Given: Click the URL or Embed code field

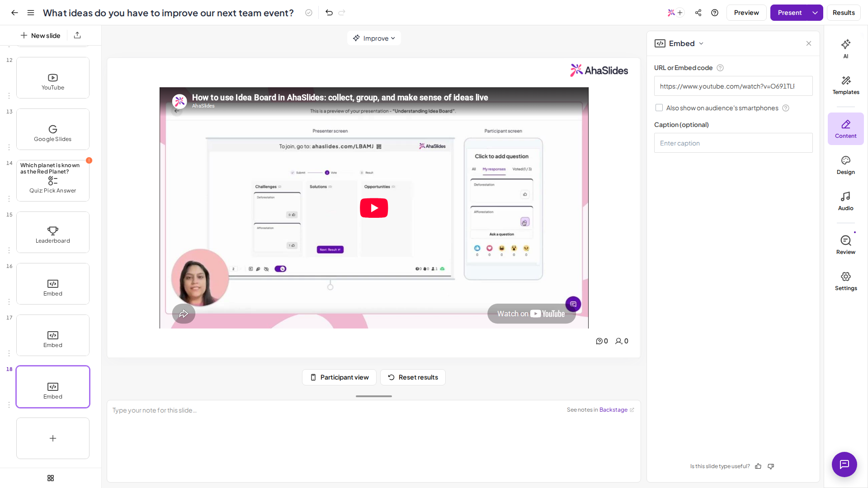Looking at the screenshot, I should (733, 86).
